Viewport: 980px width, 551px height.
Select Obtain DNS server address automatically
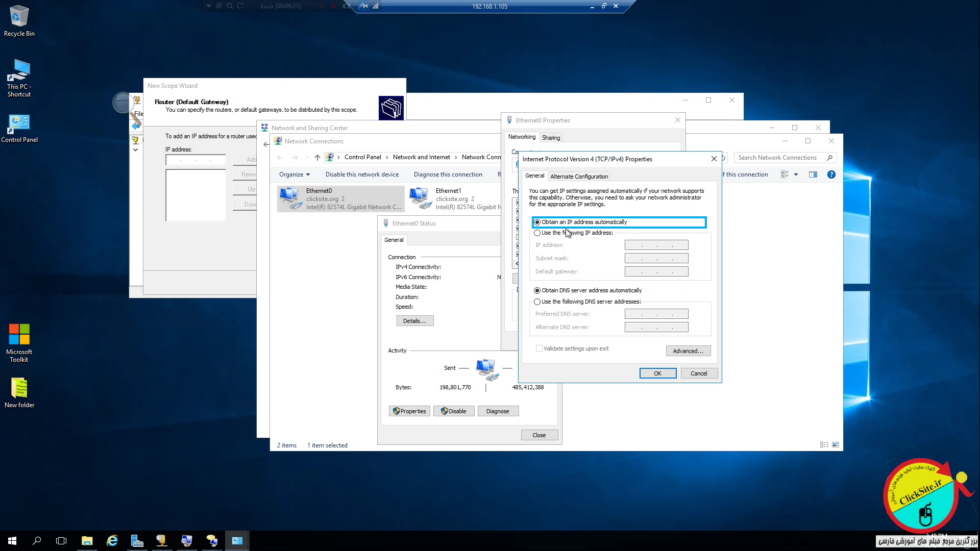537,291
